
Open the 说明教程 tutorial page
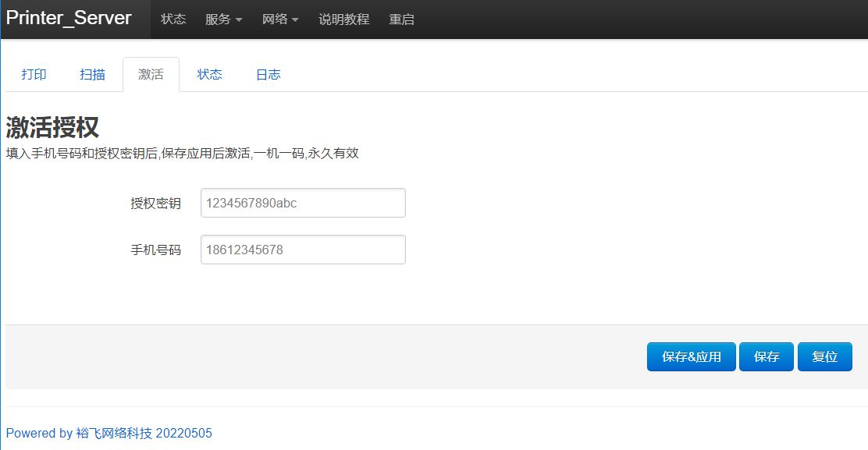343,19
